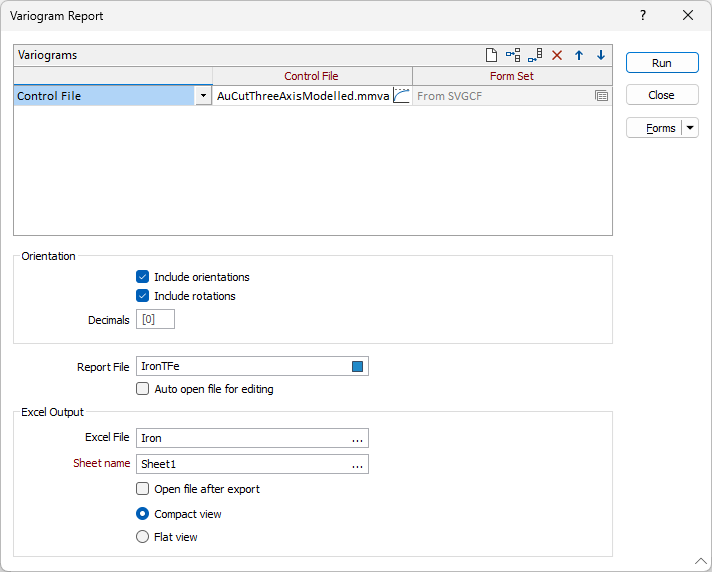
Task: Close the Variogram Report dialog window
Action: [x=688, y=15]
